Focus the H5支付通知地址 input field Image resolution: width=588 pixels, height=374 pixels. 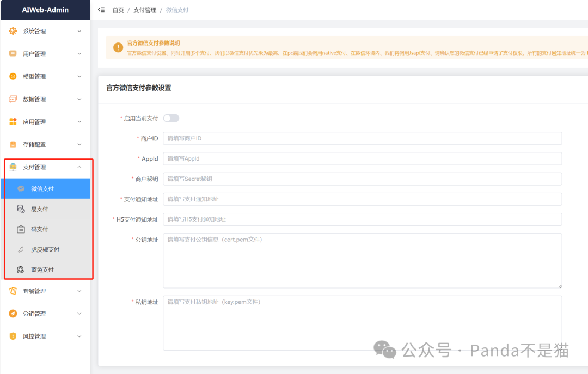tap(362, 219)
